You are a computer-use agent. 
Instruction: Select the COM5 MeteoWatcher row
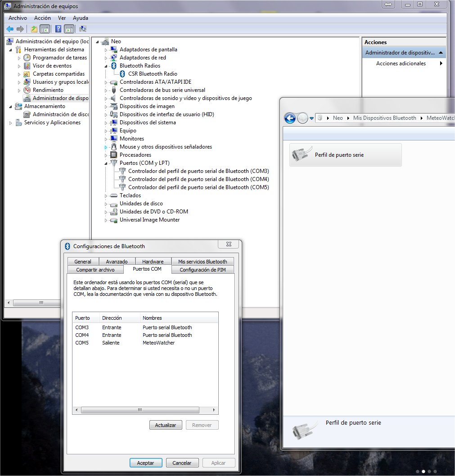tap(135, 343)
